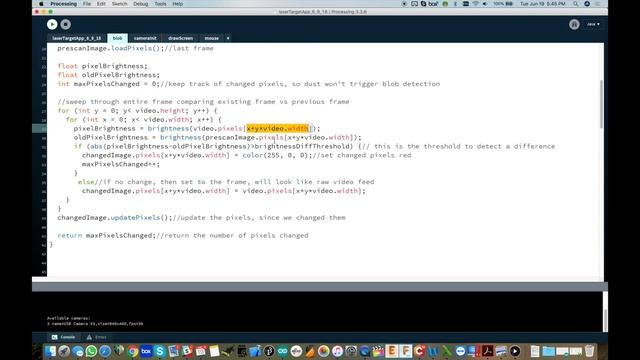Open Microsoft Word from the dock
Image resolution: width=640 pixels, height=360 pixels.
(x=433, y=351)
